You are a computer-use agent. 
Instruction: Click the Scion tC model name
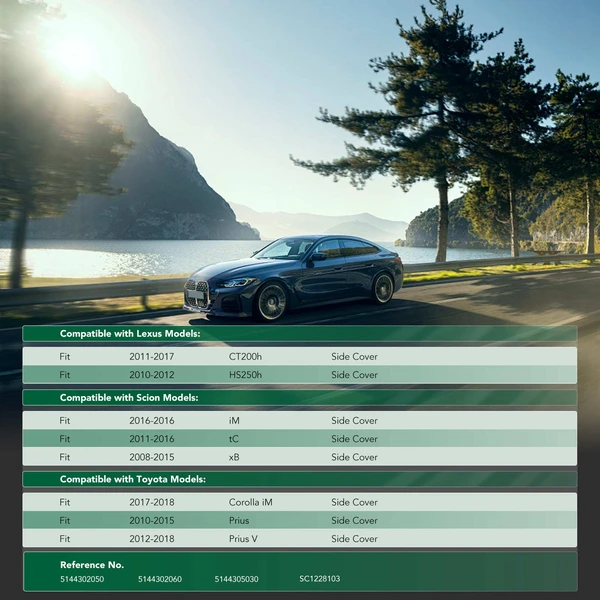[234, 439]
